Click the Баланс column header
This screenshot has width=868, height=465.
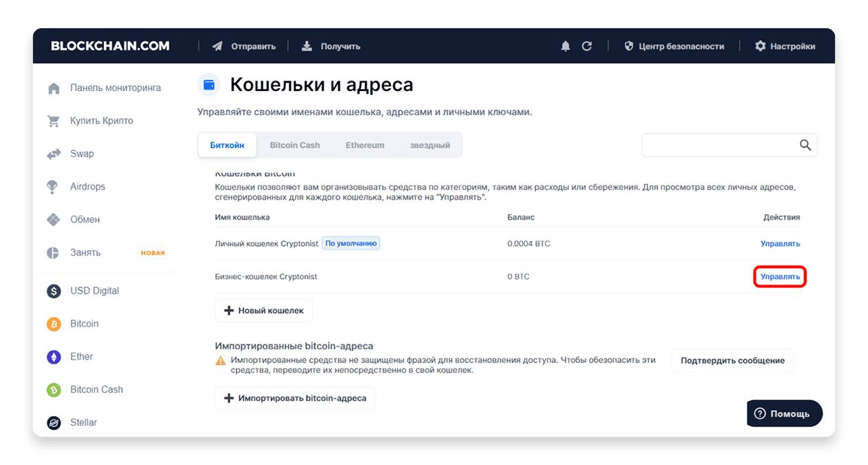point(521,217)
